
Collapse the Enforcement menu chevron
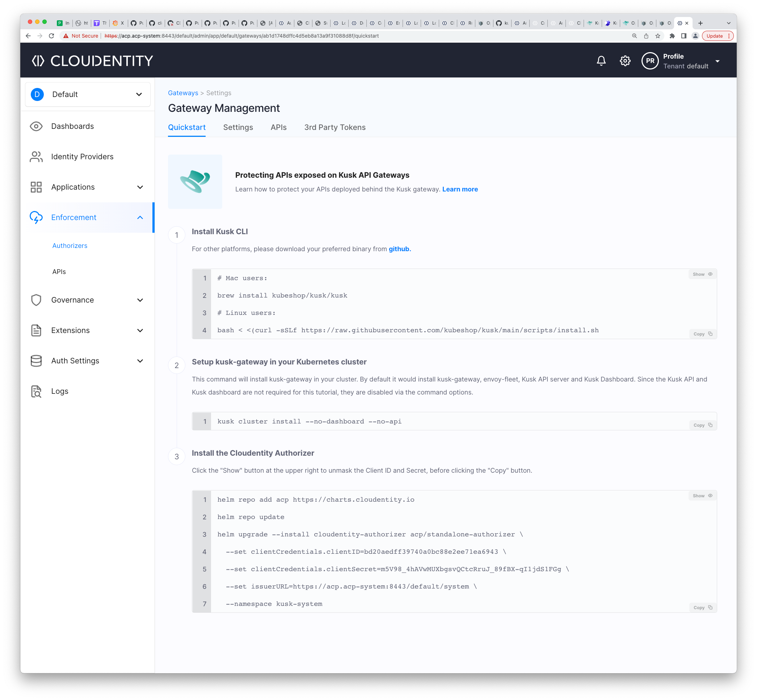(140, 218)
